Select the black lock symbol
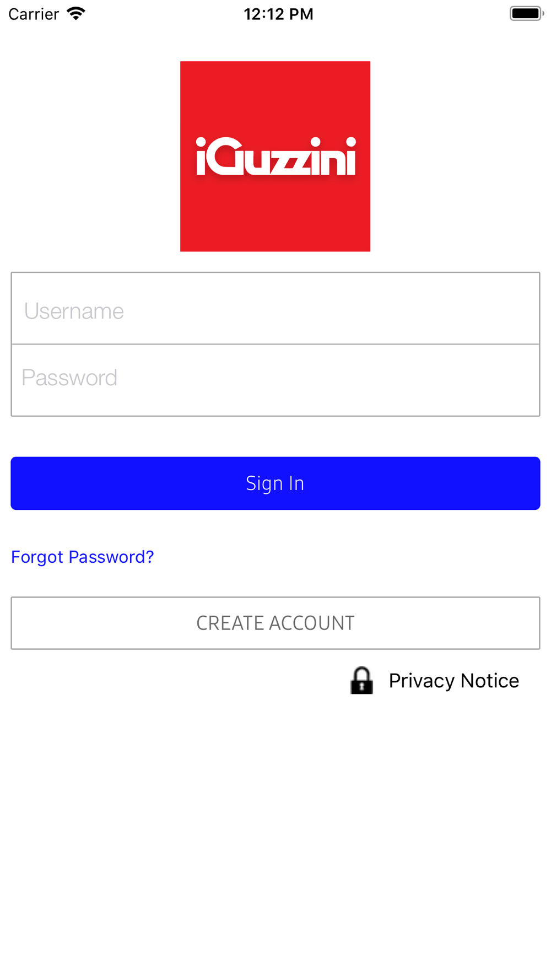Screen dimensions: 551x980 click(x=361, y=680)
